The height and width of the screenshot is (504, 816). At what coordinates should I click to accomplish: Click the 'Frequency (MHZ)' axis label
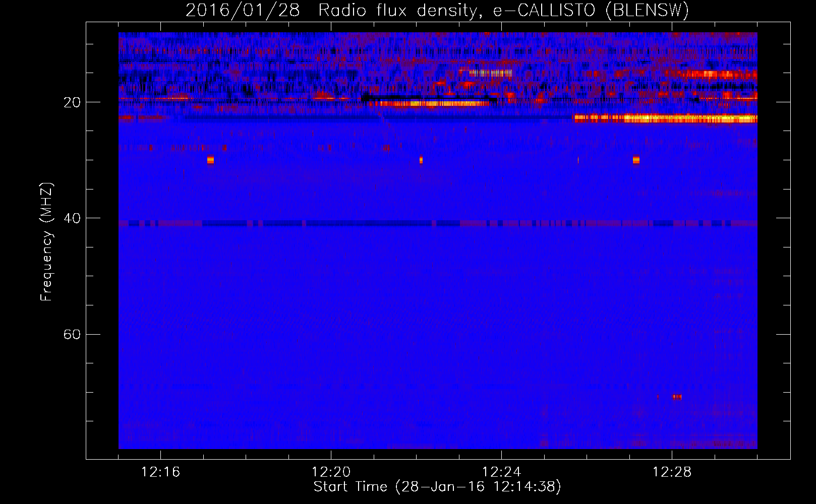pyautogui.click(x=46, y=242)
